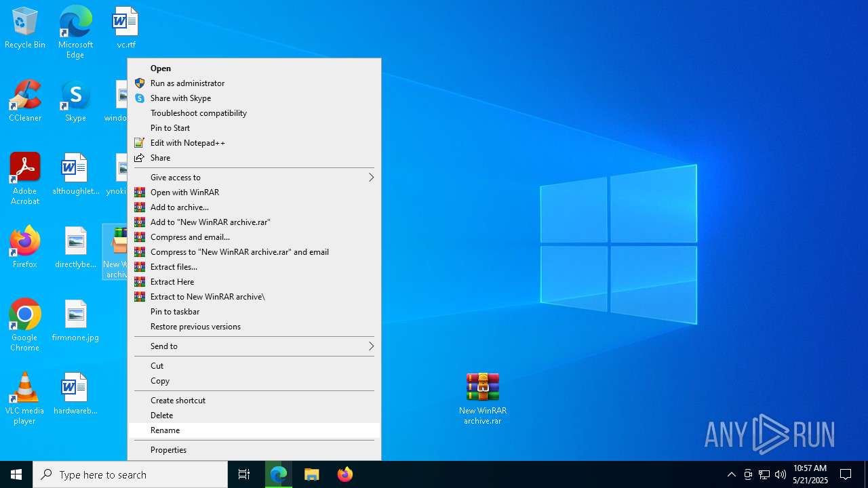Image resolution: width=868 pixels, height=488 pixels.
Task: Choose Create shortcut
Action: [x=254, y=401]
